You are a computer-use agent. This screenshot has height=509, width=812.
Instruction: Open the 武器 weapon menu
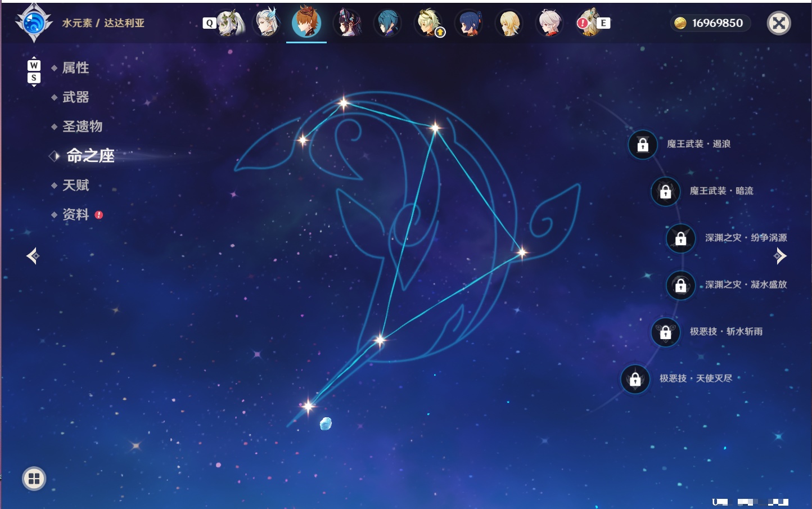click(75, 97)
